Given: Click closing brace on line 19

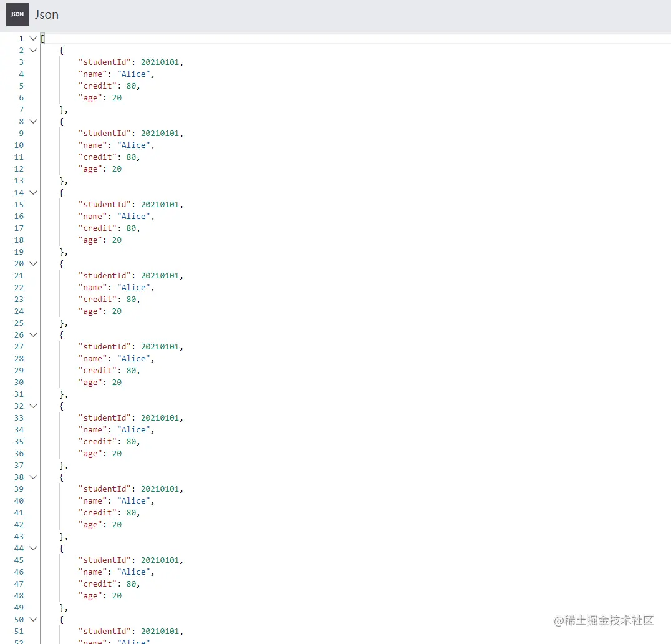Looking at the screenshot, I should (x=62, y=251).
